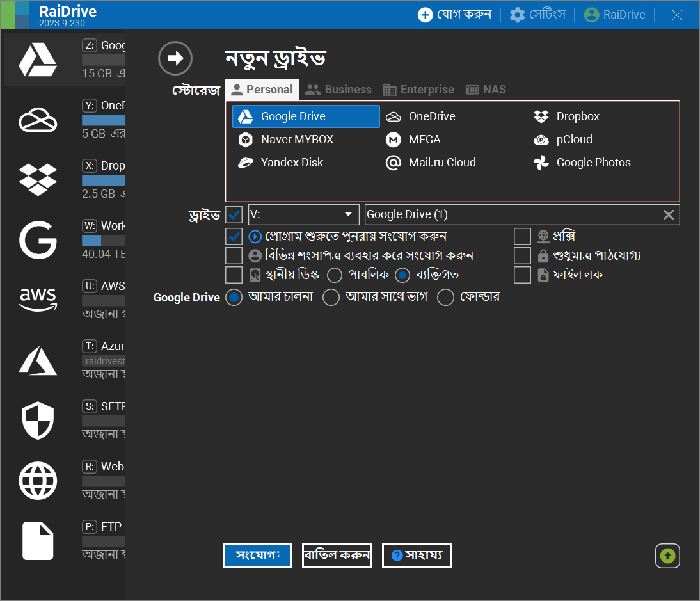Select the OneDrive cloud icon in the sidebar

click(x=38, y=120)
